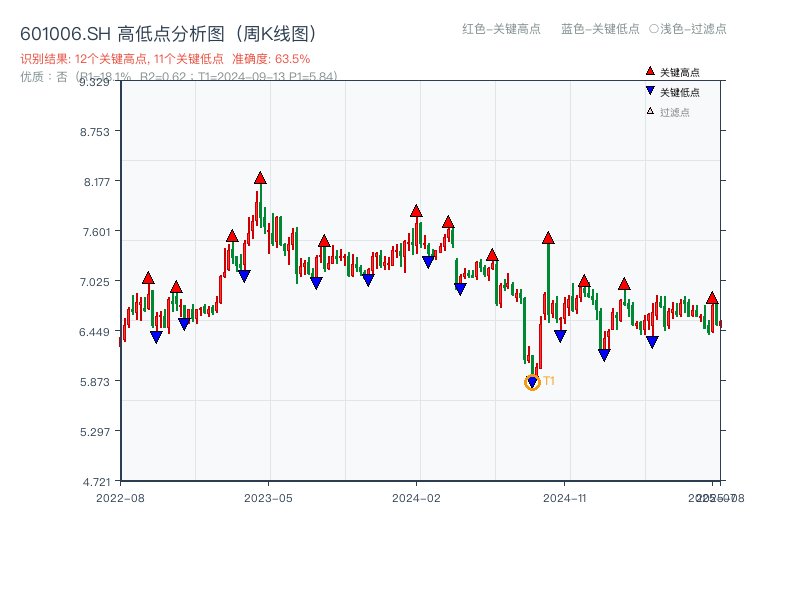Select the red triangle marker near 2024-02 peak
The image size is (800, 600).
(415, 210)
